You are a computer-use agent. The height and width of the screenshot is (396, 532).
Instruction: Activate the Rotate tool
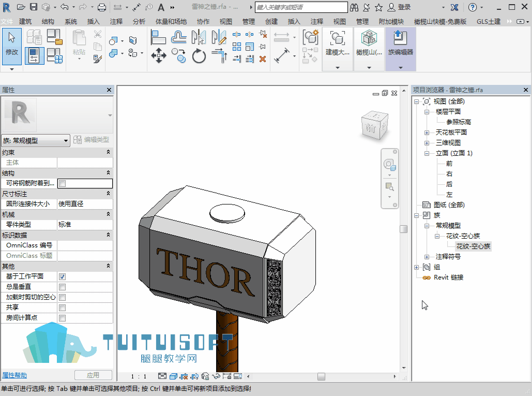point(199,56)
